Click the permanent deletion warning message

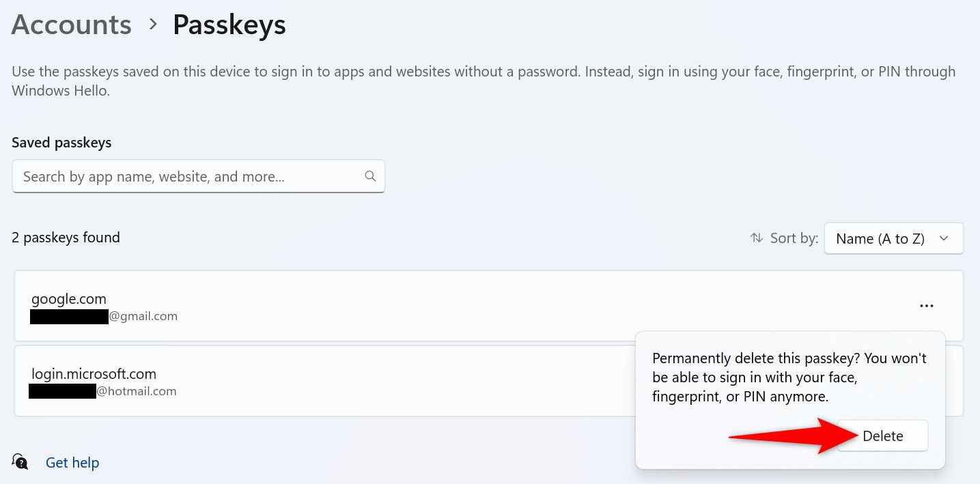[x=789, y=377]
